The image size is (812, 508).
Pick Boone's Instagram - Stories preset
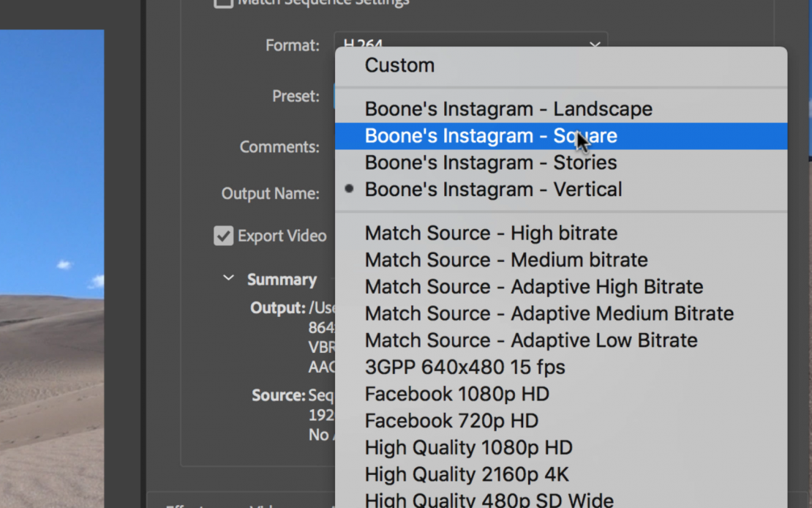491,163
